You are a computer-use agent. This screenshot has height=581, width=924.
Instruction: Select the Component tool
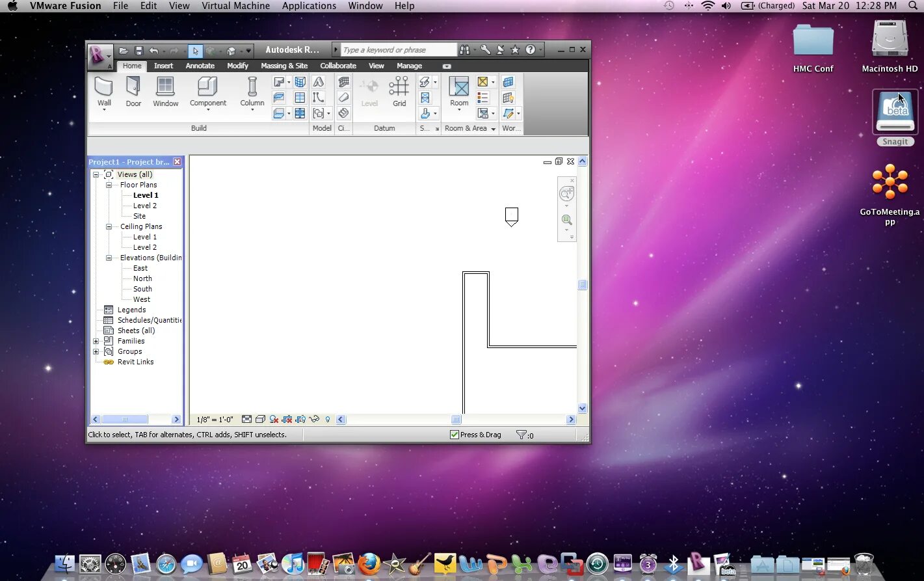pyautogui.click(x=207, y=92)
